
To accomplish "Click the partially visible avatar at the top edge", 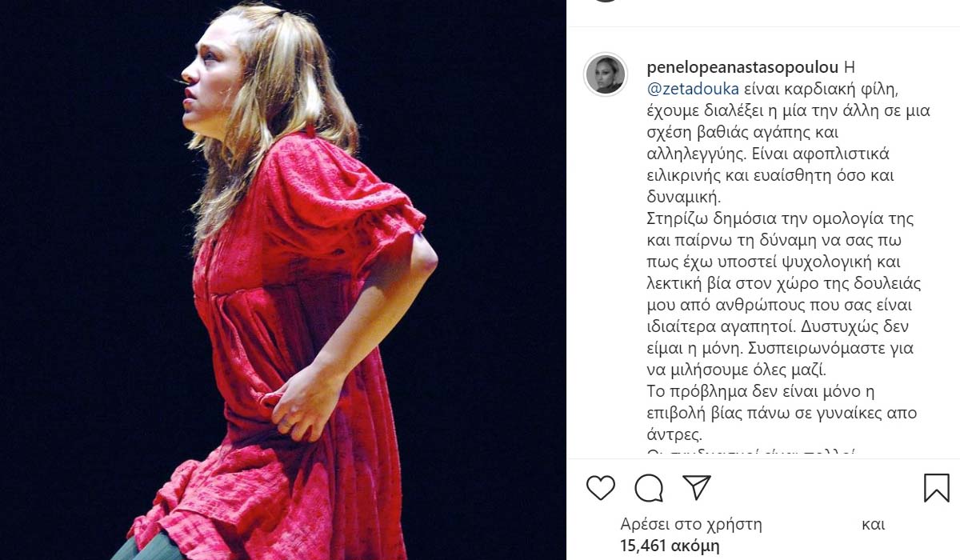I will click(606, 2).
